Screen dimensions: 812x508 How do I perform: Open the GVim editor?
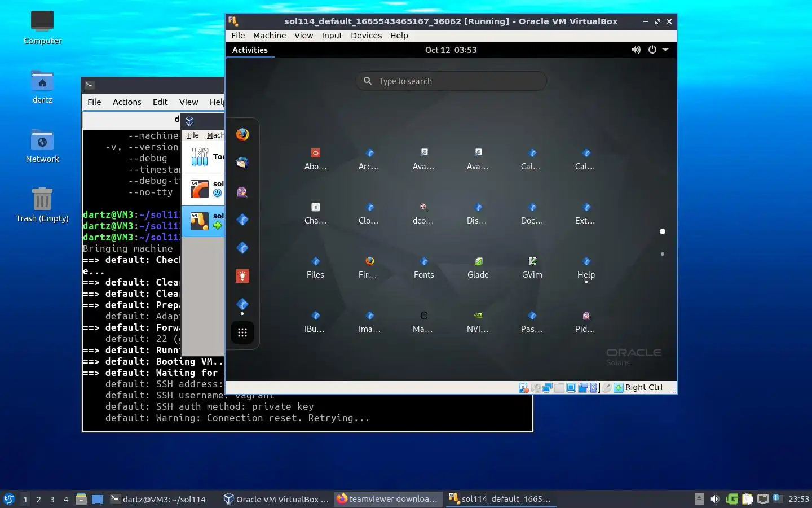pyautogui.click(x=532, y=268)
